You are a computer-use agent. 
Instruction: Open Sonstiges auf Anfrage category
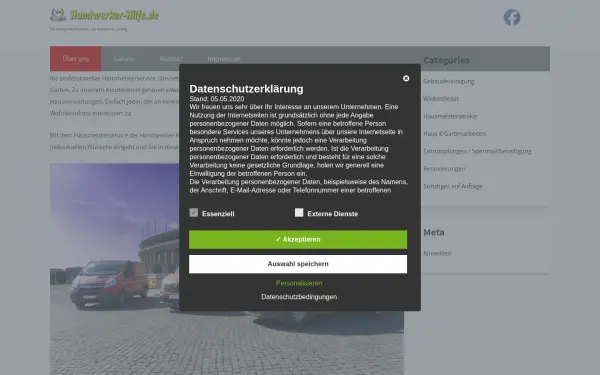point(453,186)
